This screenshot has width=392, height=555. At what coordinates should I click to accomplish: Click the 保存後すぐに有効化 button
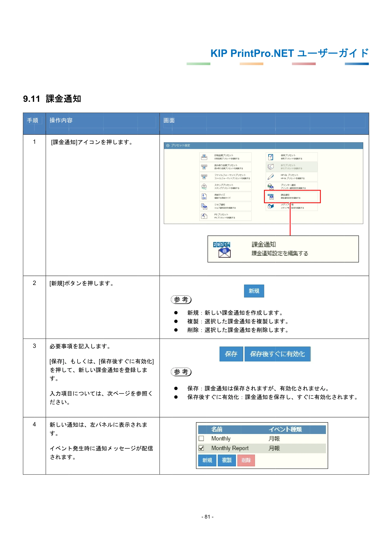click(x=278, y=354)
